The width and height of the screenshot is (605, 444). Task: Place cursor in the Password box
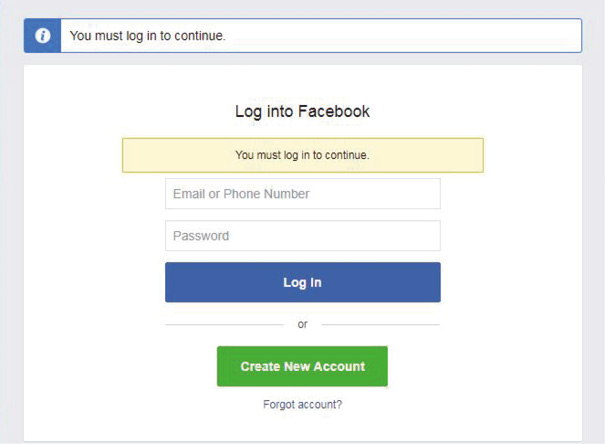pyautogui.click(x=303, y=236)
